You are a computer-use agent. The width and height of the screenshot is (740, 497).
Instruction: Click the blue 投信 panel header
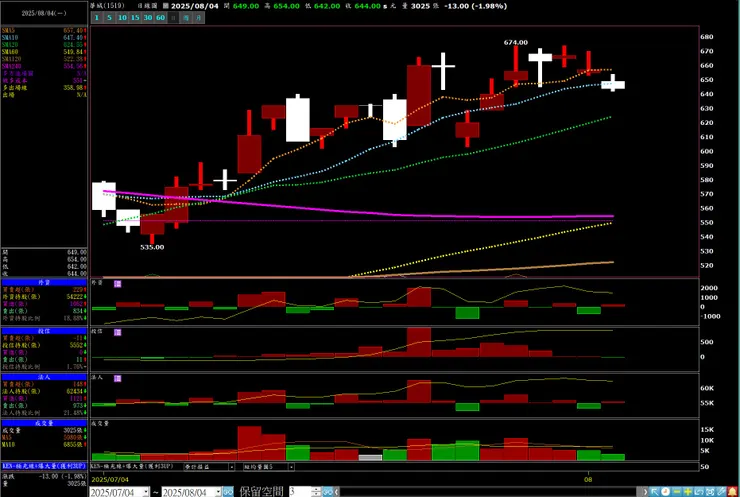[44, 331]
